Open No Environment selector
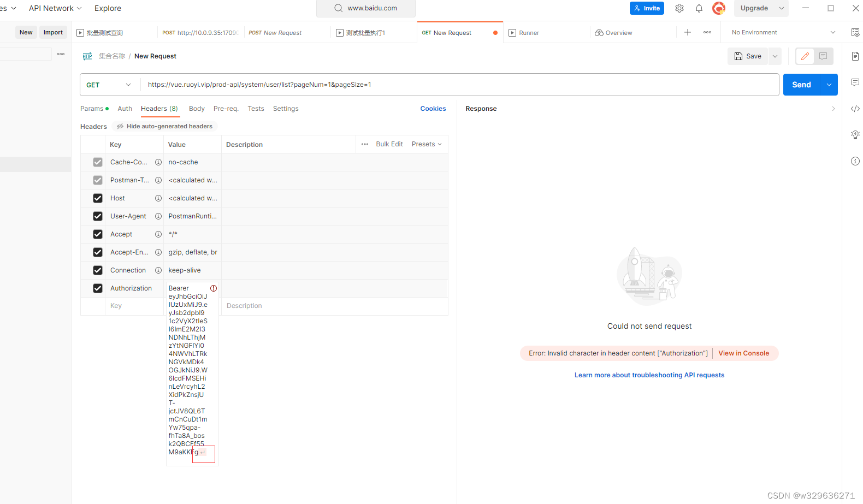Viewport: 863px width, 504px height. (783, 32)
